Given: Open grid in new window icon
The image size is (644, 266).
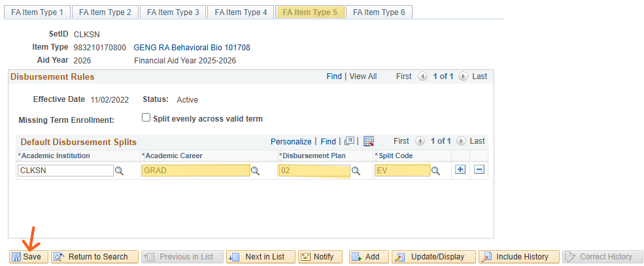Looking at the screenshot, I should click(x=349, y=141).
